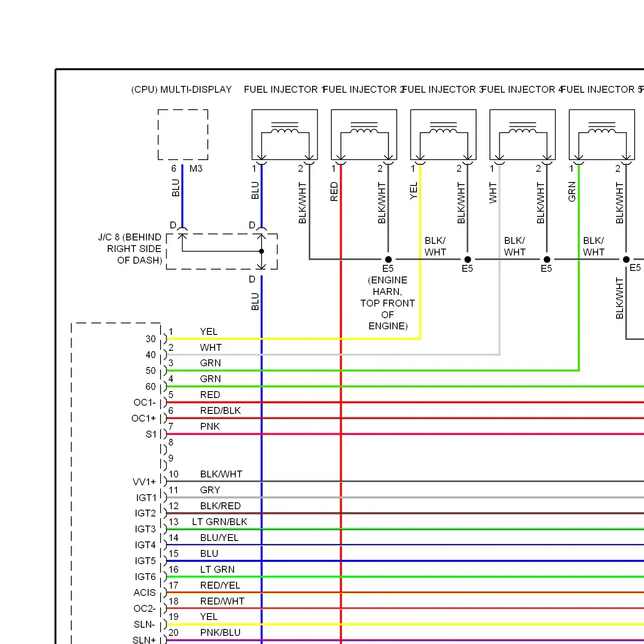Click the 'OC2-' terminal label
644x644 pixels.
pyautogui.click(x=145, y=608)
